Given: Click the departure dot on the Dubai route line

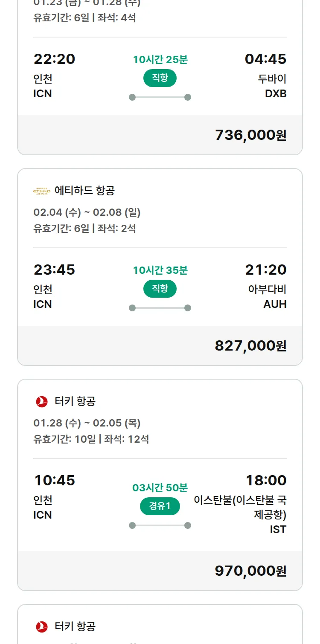Looking at the screenshot, I should (132, 97).
